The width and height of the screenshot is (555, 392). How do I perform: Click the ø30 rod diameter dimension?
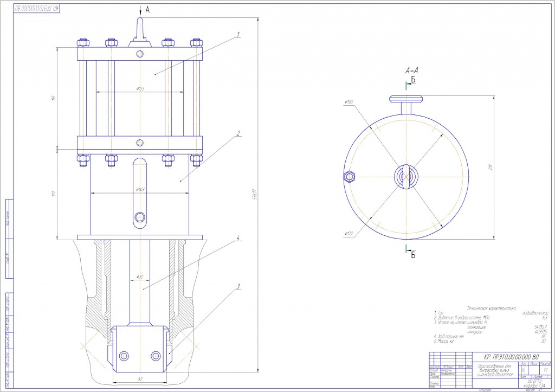(140, 277)
